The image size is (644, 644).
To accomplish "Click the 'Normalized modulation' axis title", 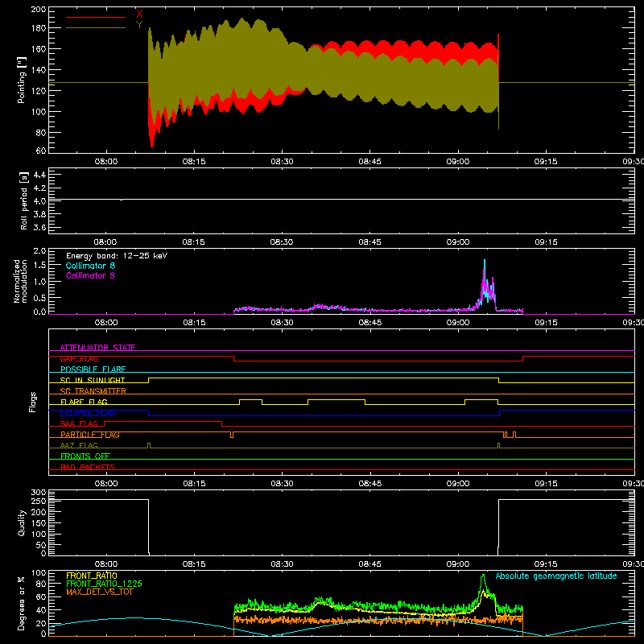I will click(21, 281).
